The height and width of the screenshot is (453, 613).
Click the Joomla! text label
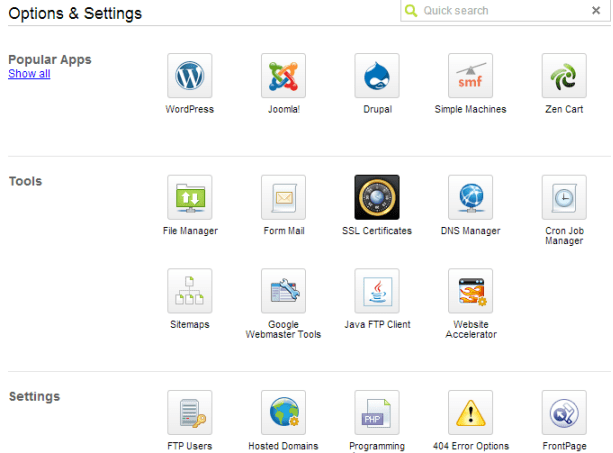tap(284, 109)
